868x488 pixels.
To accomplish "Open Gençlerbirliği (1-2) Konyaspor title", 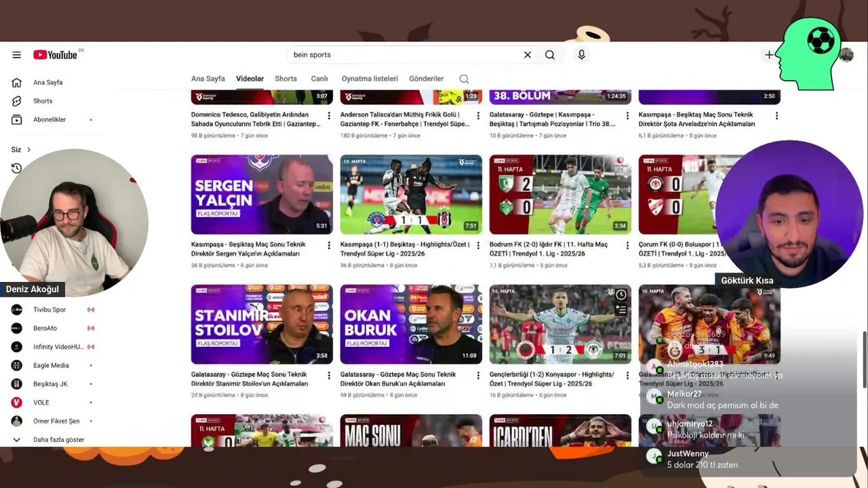I will (x=552, y=379).
